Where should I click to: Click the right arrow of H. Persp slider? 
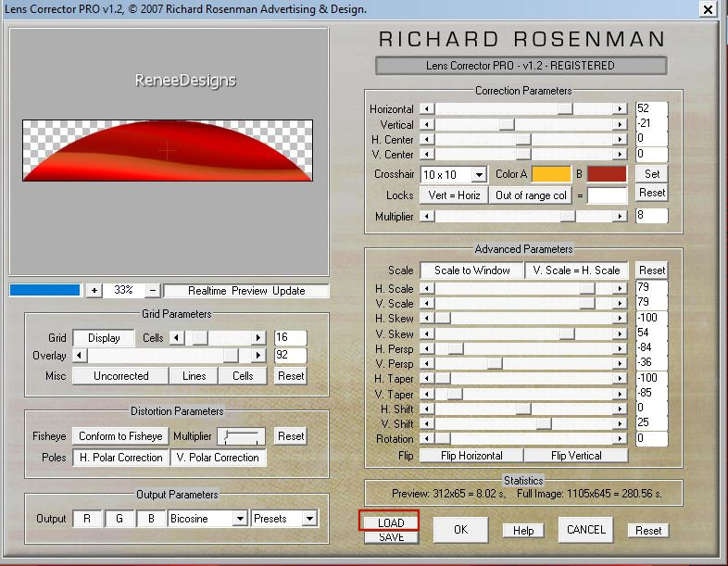pyautogui.click(x=620, y=349)
